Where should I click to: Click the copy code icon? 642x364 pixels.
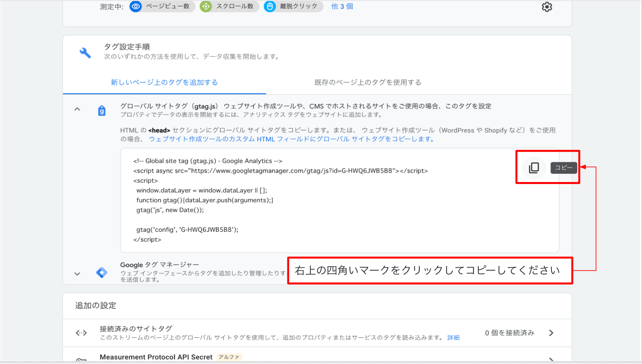click(x=534, y=167)
